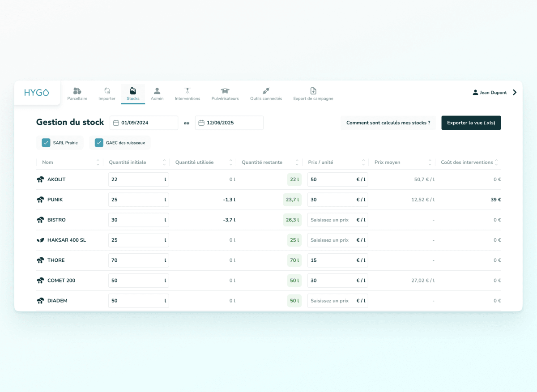
Task: Open the Interventions tab
Action: 188,94
